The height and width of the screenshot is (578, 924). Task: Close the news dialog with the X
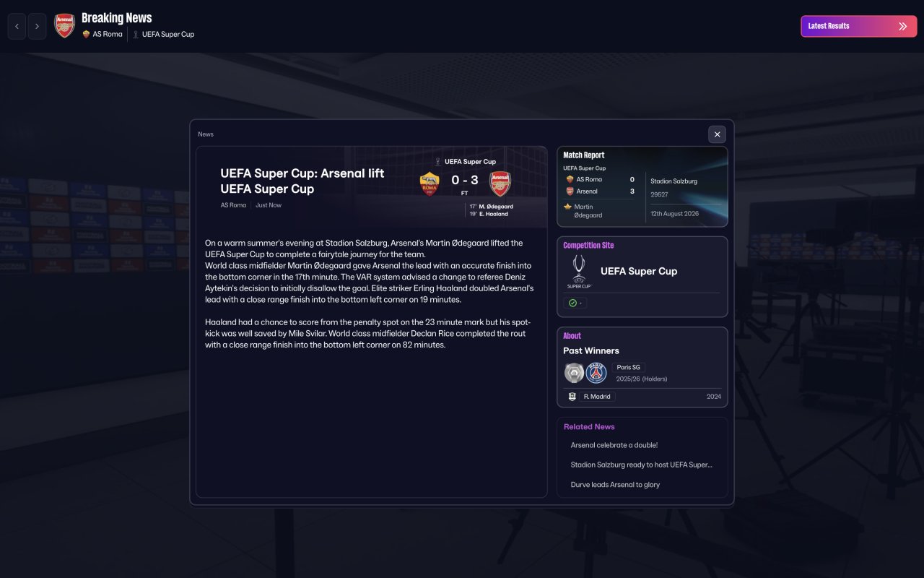pos(717,134)
